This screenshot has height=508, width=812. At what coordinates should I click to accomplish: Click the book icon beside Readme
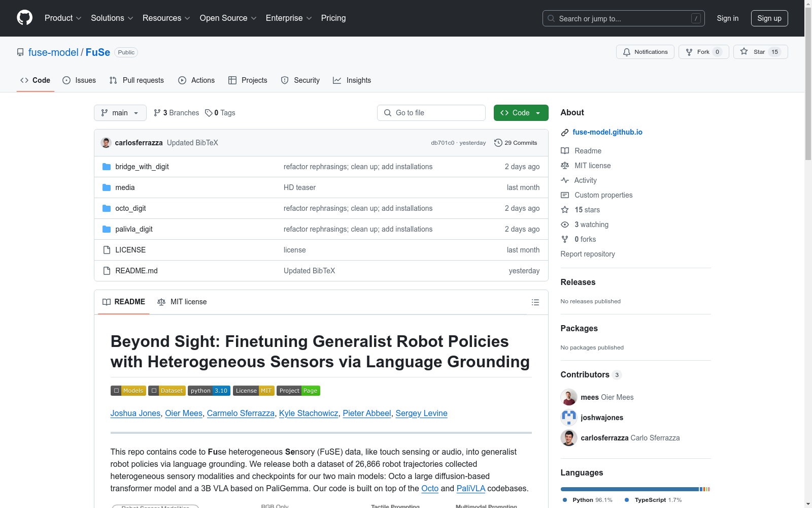tap(565, 151)
